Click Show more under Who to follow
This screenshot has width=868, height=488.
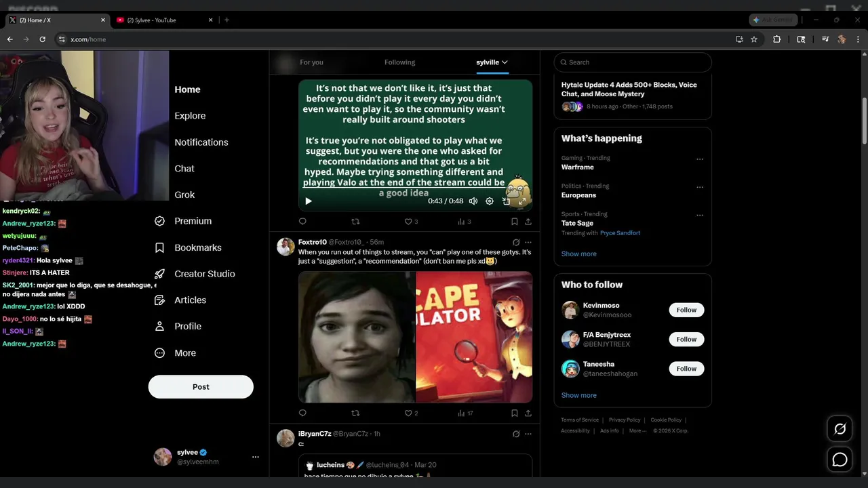(579, 395)
